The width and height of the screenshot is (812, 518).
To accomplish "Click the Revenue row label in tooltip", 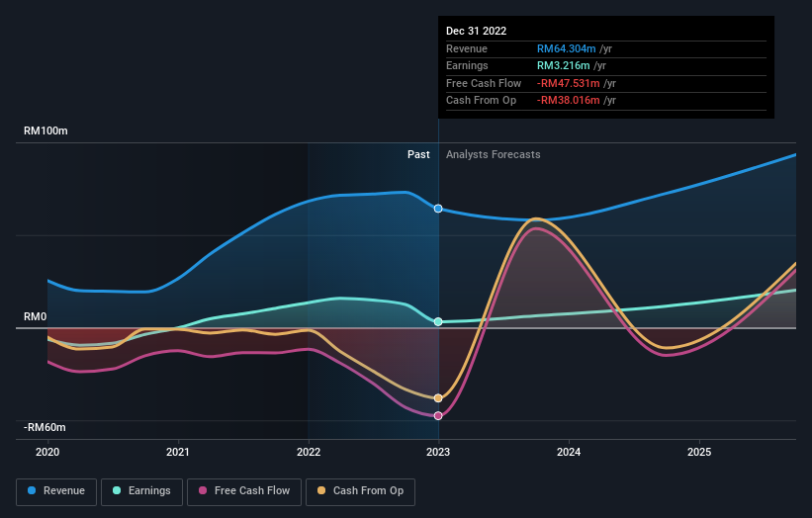I will 467,48.
